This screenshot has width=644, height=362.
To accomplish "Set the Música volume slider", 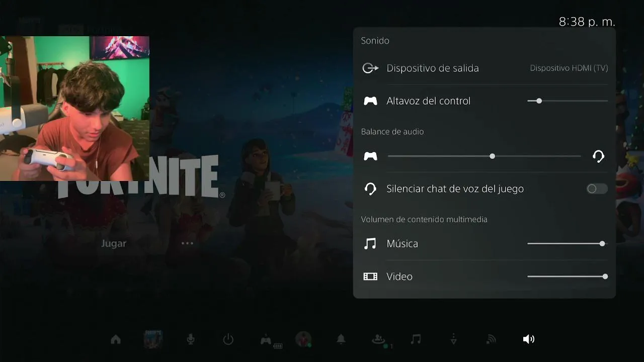I will [x=568, y=244].
